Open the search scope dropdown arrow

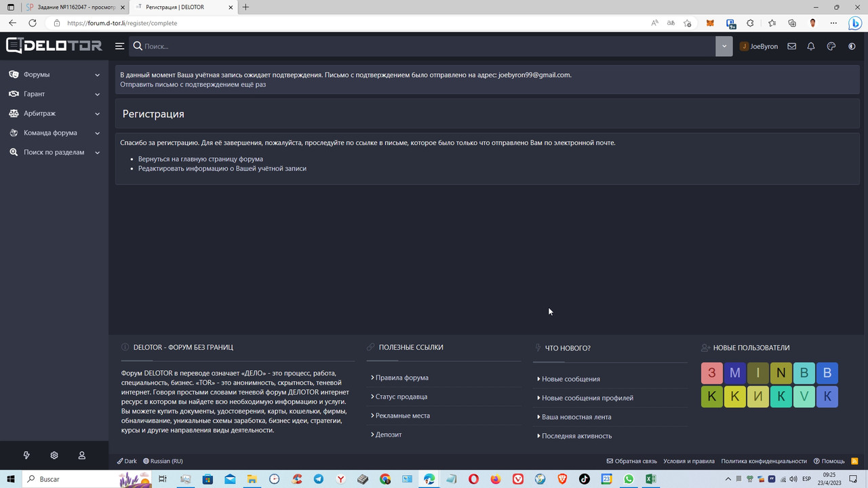(x=724, y=46)
